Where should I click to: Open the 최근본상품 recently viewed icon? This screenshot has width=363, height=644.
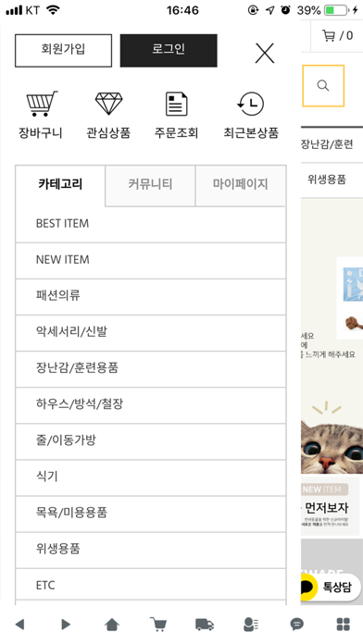[x=251, y=104]
